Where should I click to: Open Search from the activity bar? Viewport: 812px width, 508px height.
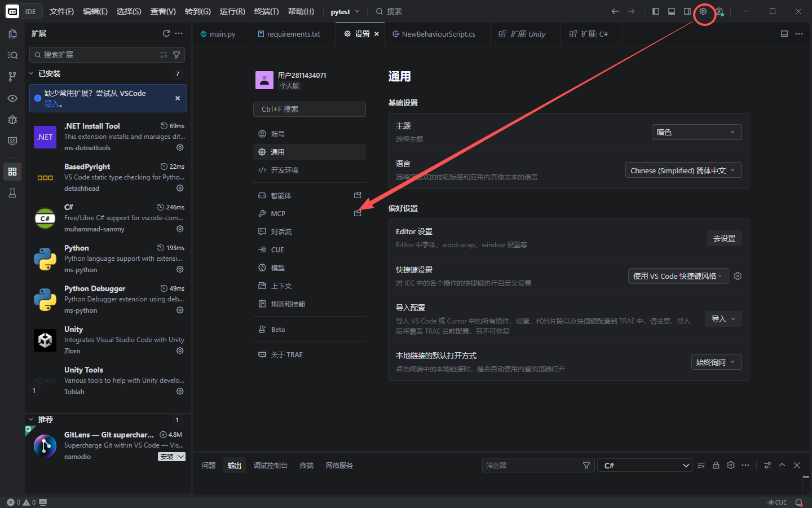[12, 55]
